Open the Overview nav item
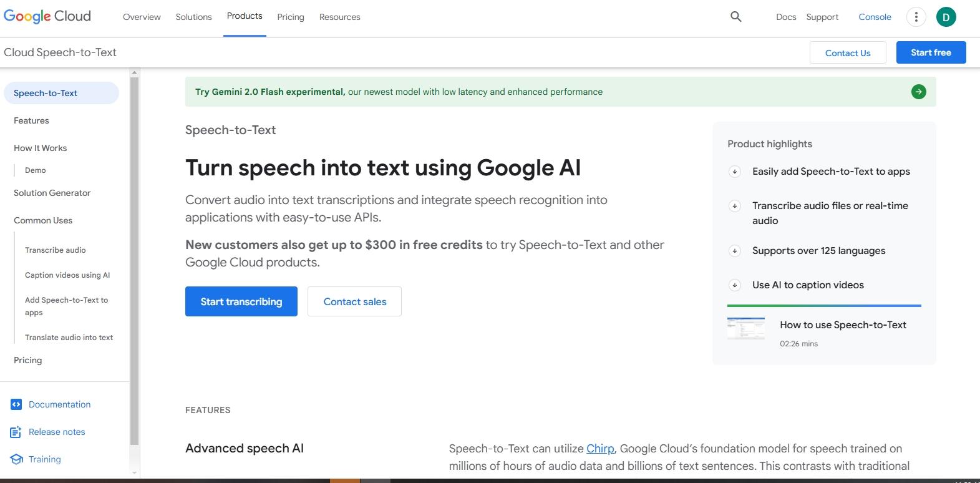 click(142, 17)
